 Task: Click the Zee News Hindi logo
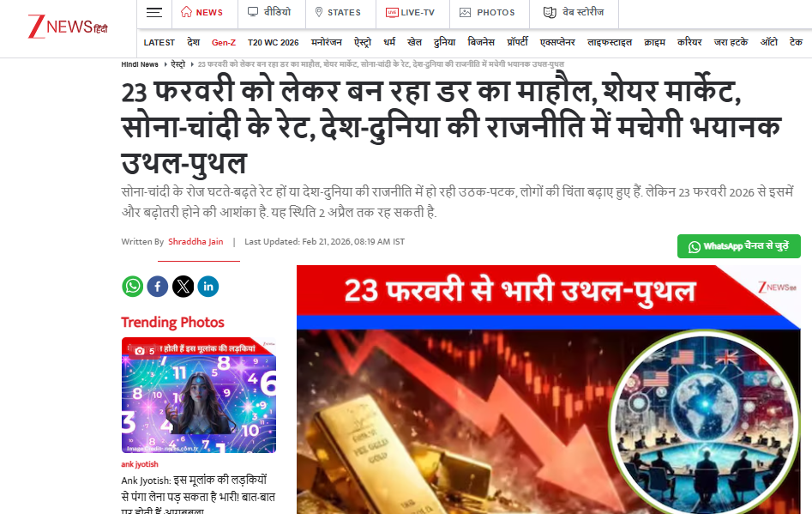pos(68,27)
